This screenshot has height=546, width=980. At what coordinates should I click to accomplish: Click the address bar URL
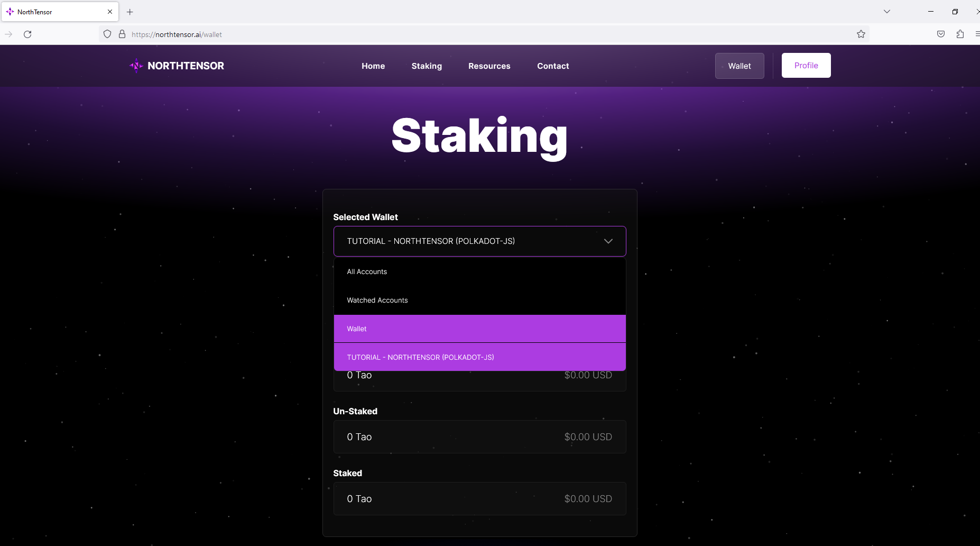point(177,34)
